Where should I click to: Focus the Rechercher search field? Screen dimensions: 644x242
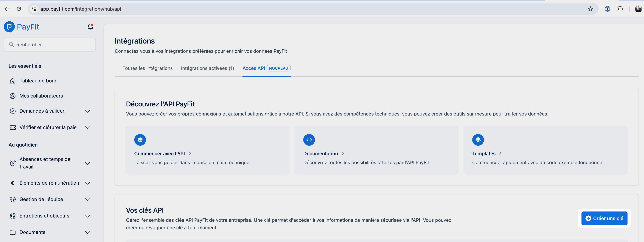click(50, 45)
